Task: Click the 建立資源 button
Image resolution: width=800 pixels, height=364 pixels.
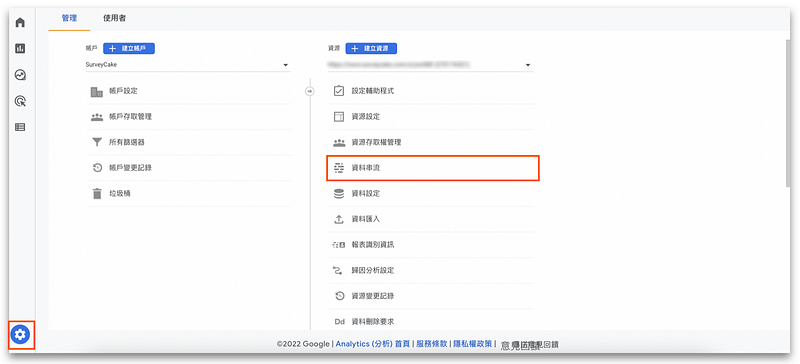Action: coord(371,48)
